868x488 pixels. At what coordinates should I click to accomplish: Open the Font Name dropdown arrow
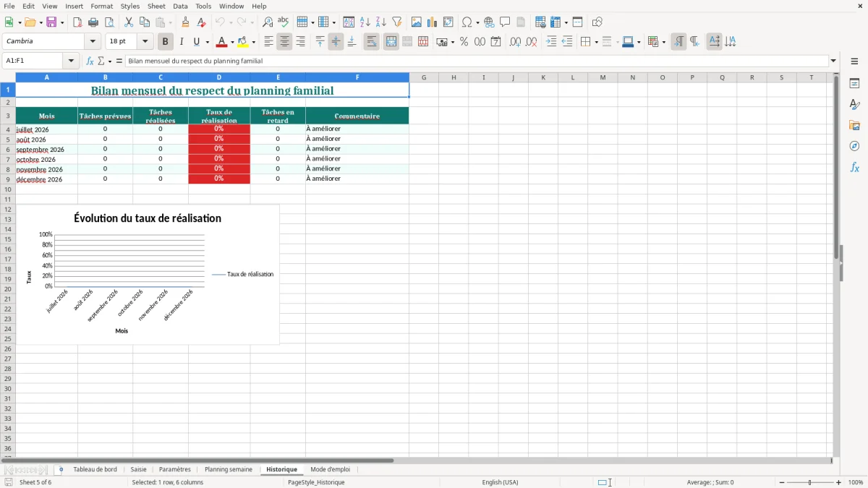[93, 42]
